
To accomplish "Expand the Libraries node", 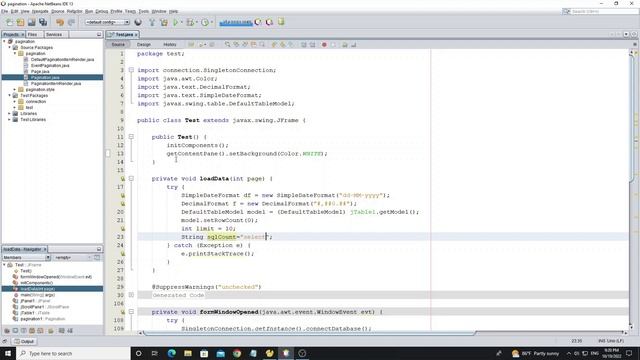I will tap(10, 113).
